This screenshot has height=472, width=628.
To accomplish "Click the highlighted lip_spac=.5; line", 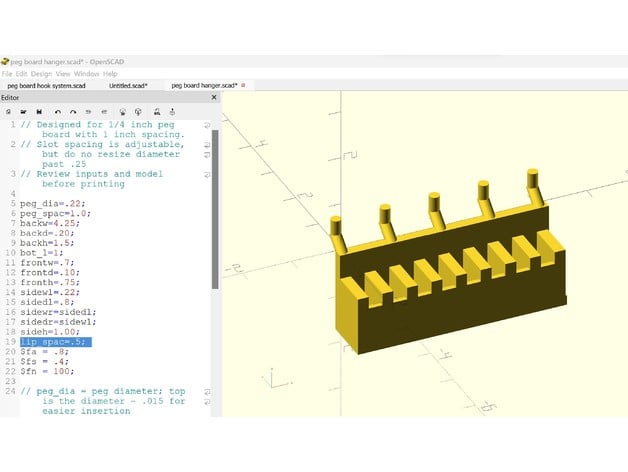I will tap(56, 342).
